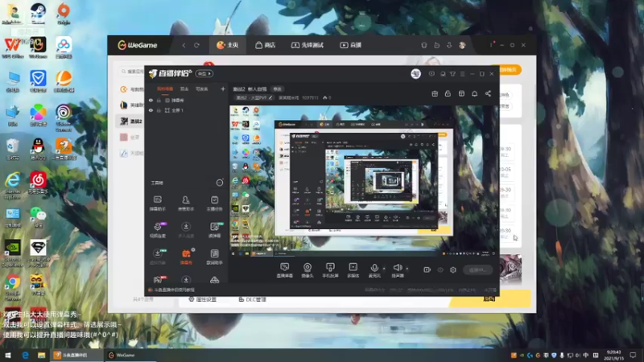
Task: Click the notification bell icon above preview
Action: pyautogui.click(x=474, y=93)
